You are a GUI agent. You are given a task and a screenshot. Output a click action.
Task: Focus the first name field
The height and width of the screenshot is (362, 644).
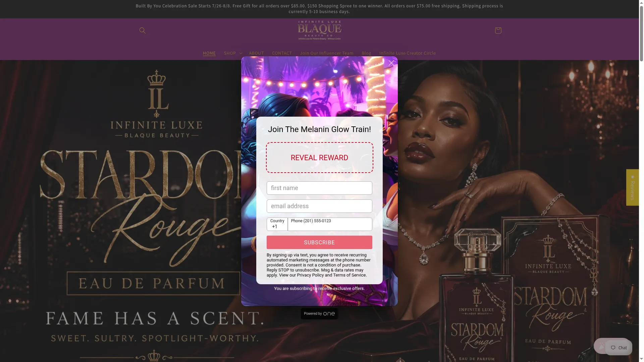(x=319, y=188)
